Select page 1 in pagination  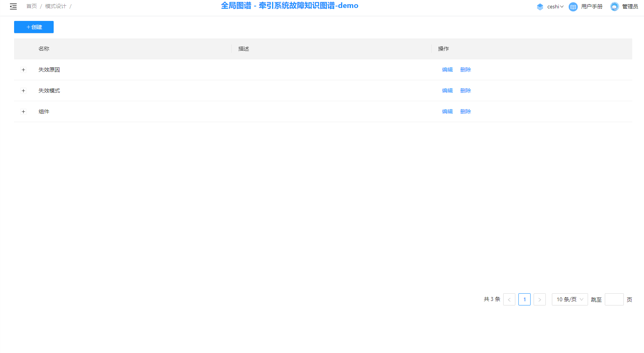coord(524,299)
